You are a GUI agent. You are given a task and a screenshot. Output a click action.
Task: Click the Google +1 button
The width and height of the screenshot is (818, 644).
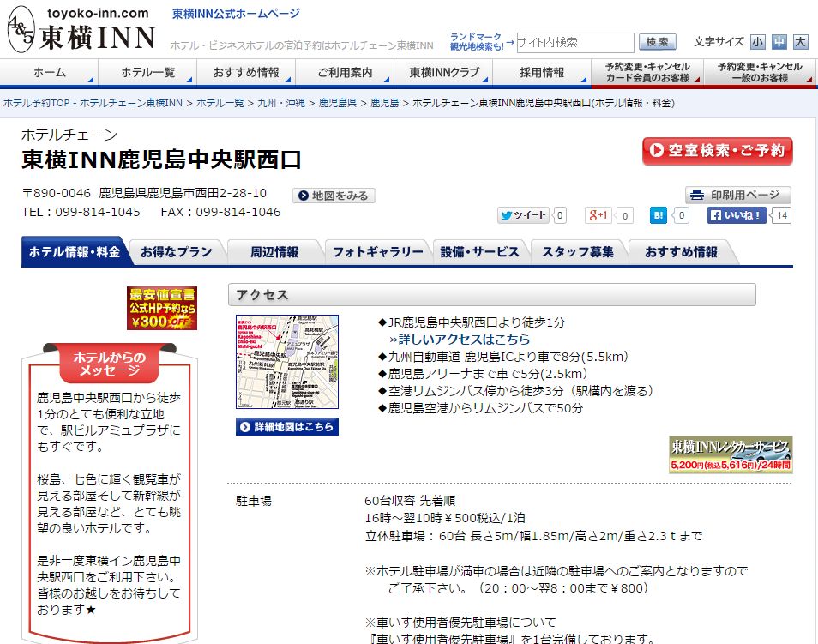point(598,215)
